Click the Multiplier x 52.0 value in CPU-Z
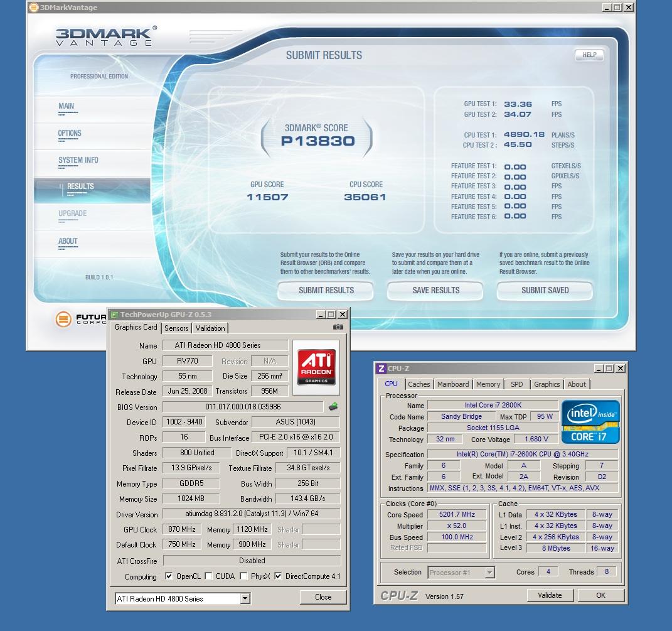 click(457, 526)
